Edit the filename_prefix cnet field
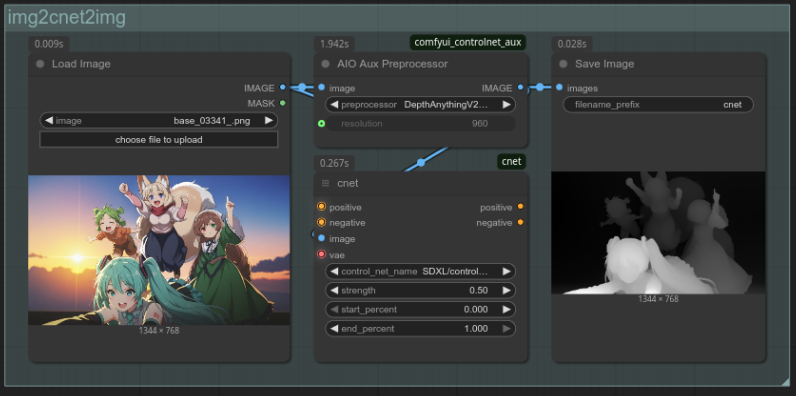Image resolution: width=796 pixels, height=396 pixels. [x=658, y=105]
